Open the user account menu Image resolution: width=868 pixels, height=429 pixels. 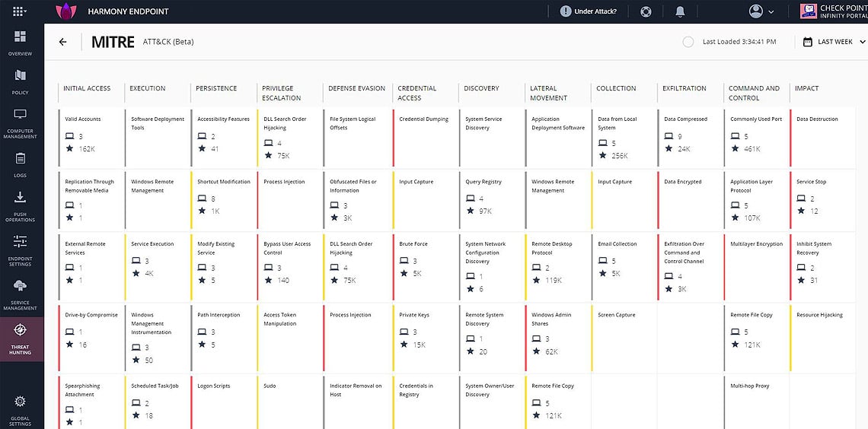[761, 11]
